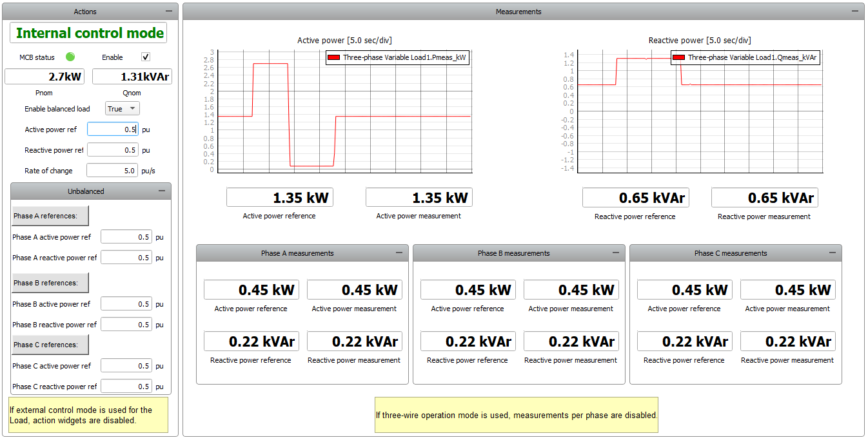
Task: Collapse the Actions panel
Action: point(169,12)
